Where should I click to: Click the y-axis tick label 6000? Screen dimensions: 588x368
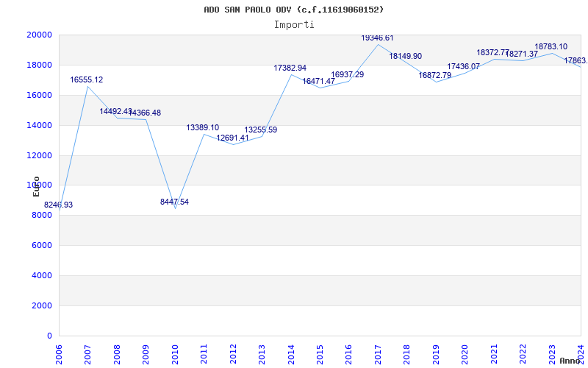[x=42, y=246]
